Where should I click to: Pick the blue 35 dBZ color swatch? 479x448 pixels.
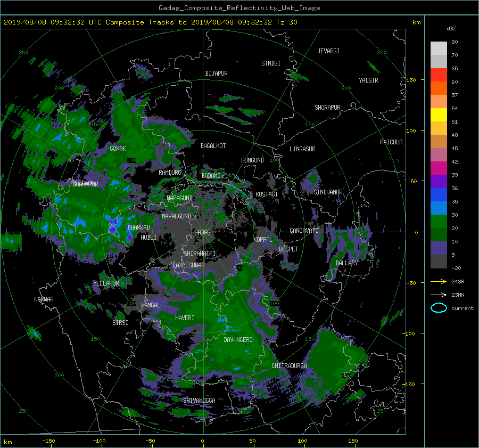pyautogui.click(x=439, y=194)
